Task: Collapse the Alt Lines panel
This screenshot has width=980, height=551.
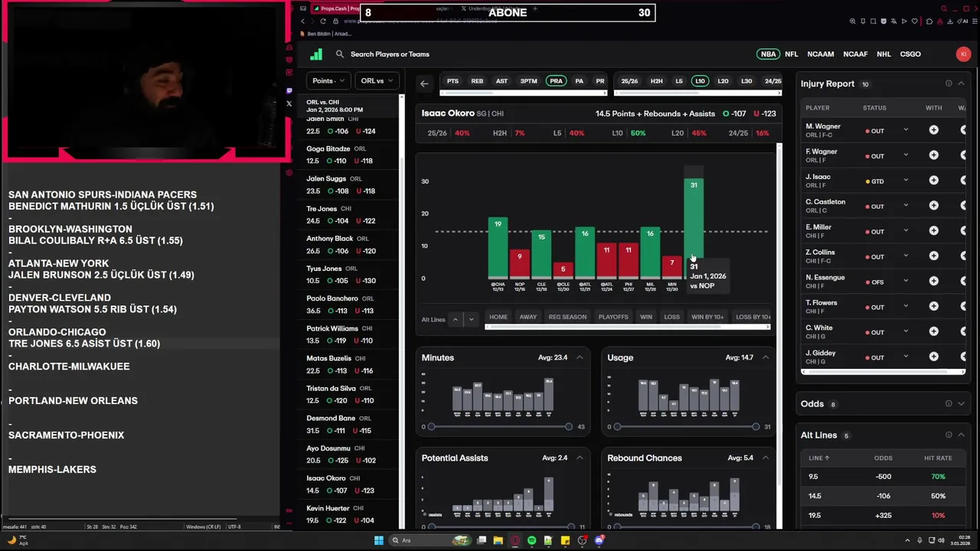Action: pos(961,435)
